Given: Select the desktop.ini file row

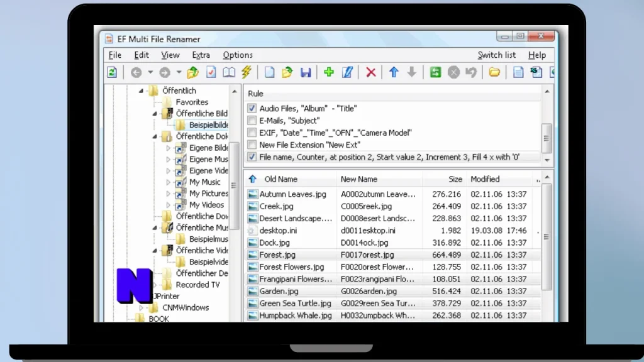Looking at the screenshot, I should click(x=393, y=231).
